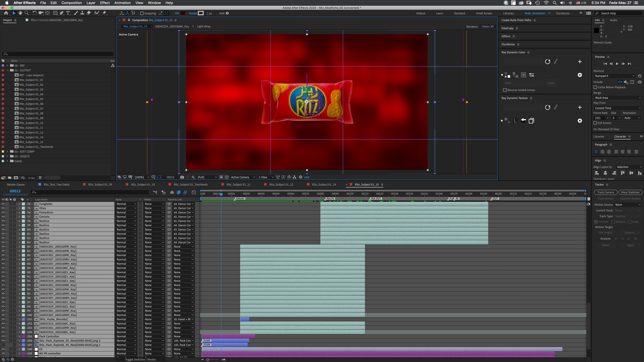Select the Rectangle shape tool
This screenshot has height=362, width=644.
[55, 13]
